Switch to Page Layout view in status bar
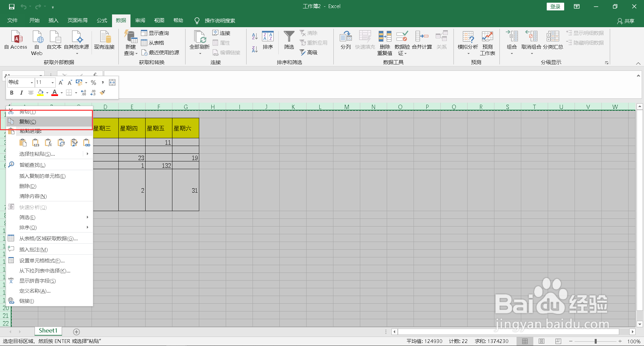 coord(541,341)
